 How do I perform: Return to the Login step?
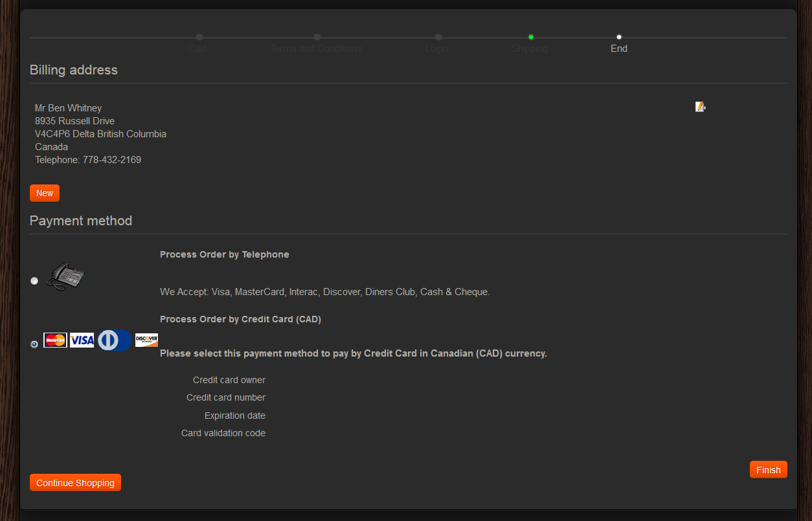pyautogui.click(x=437, y=49)
